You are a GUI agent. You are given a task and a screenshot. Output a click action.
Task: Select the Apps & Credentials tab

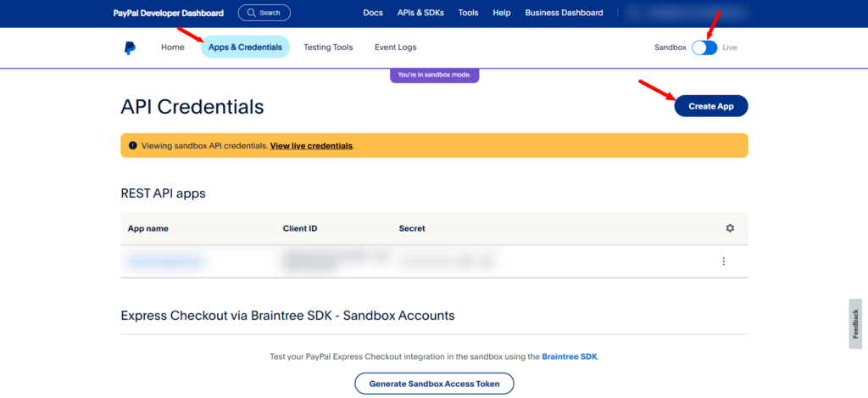coord(245,48)
